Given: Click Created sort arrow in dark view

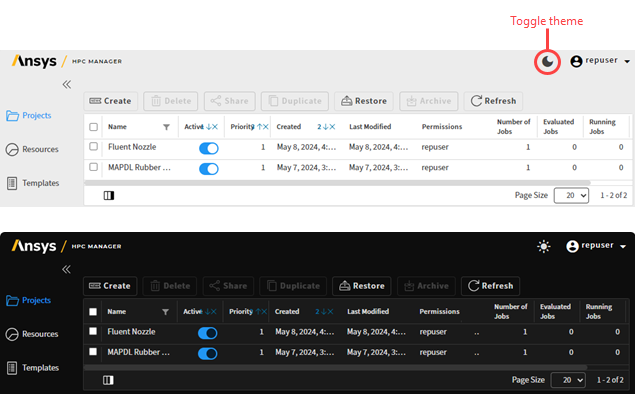Looking at the screenshot, I should click(324, 311).
